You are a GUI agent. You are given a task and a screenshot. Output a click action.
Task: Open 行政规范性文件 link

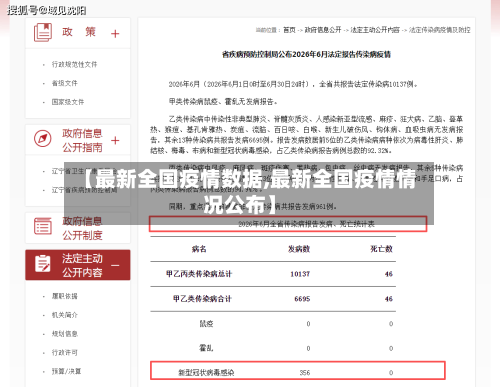tap(74, 64)
